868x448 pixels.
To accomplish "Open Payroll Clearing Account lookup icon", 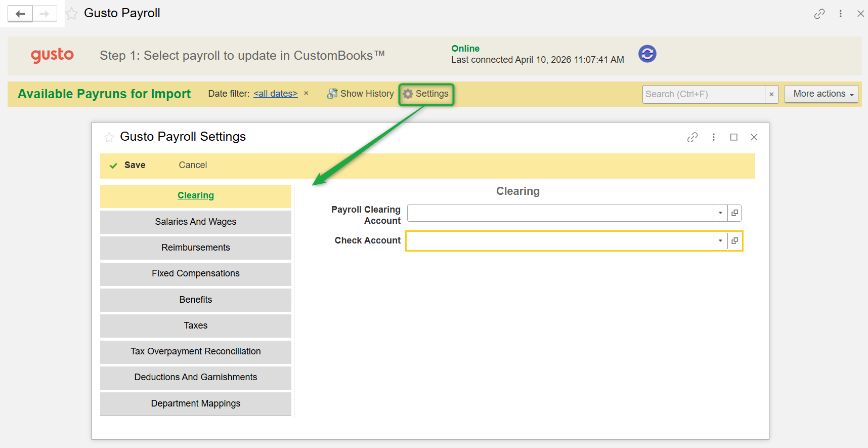I will pos(734,213).
